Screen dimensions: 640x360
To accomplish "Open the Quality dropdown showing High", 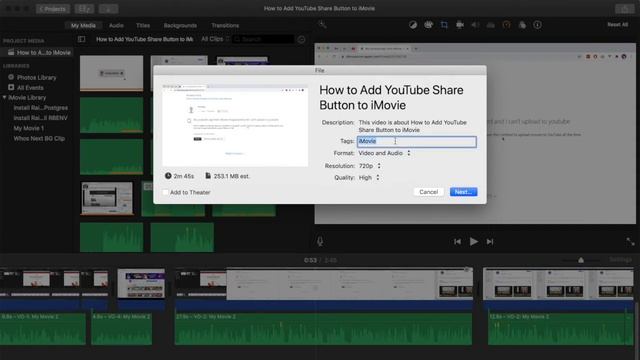I will click(369, 178).
